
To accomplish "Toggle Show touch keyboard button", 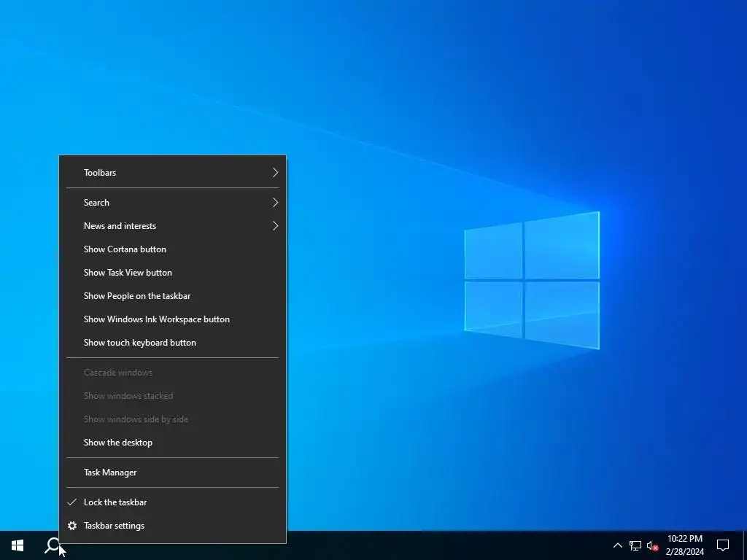I will click(x=172, y=343).
